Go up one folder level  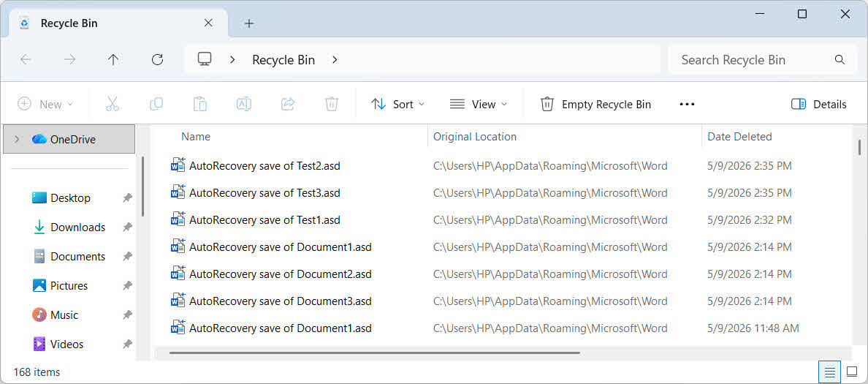pyautogui.click(x=113, y=60)
